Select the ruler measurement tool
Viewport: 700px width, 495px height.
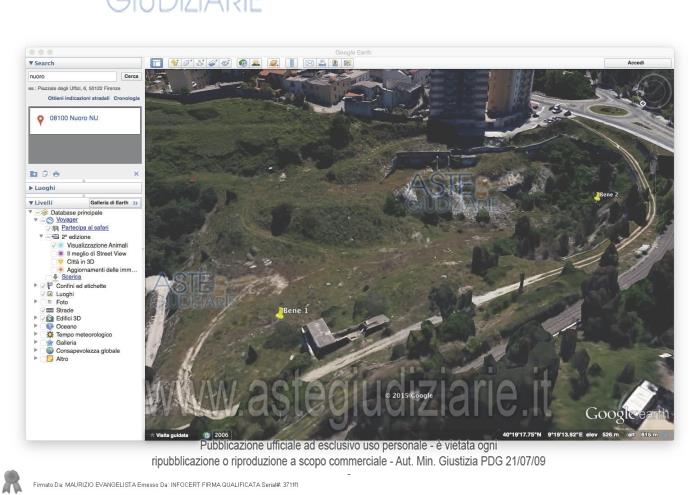[x=291, y=62]
